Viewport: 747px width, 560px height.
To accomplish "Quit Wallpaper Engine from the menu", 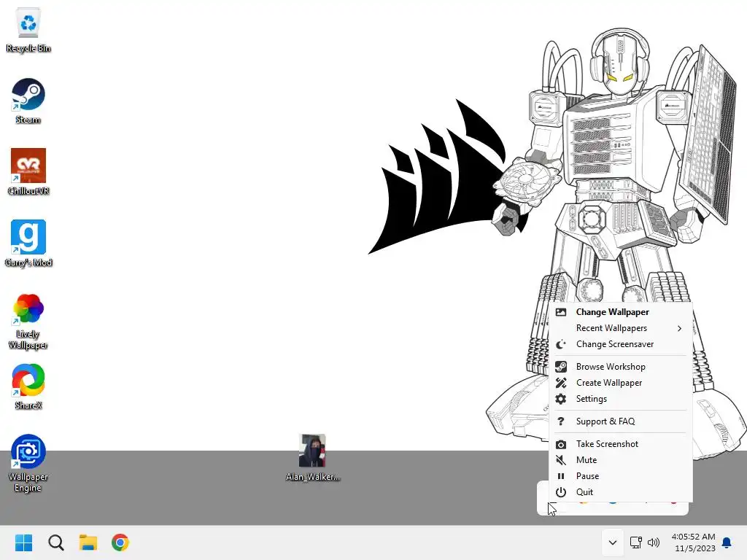I will click(x=620, y=492).
